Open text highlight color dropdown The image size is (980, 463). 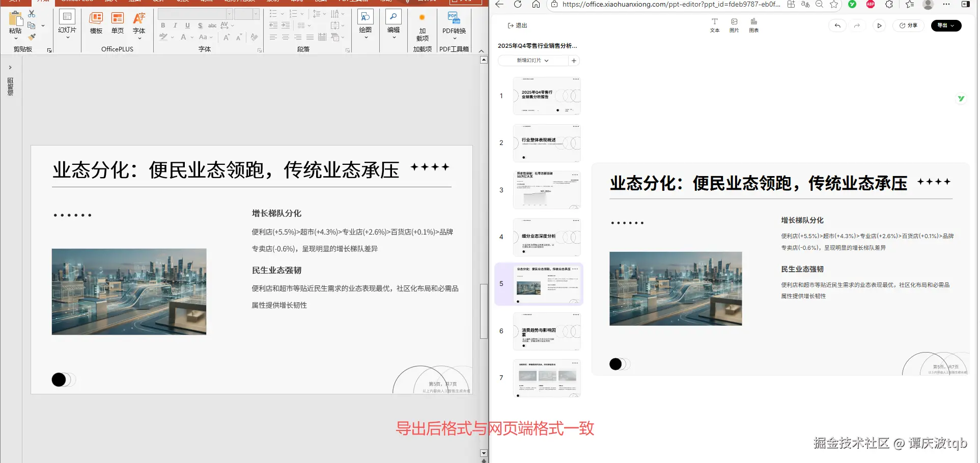click(x=172, y=37)
